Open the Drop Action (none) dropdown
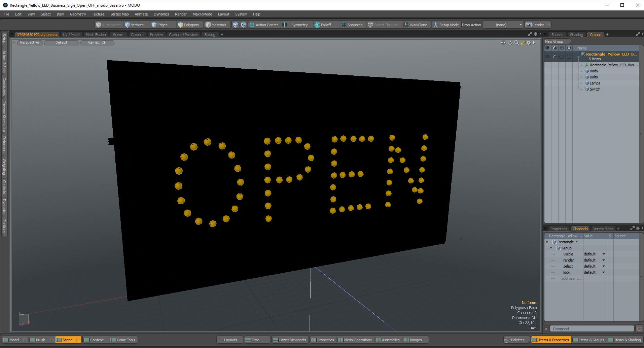644x348 pixels. coord(503,25)
